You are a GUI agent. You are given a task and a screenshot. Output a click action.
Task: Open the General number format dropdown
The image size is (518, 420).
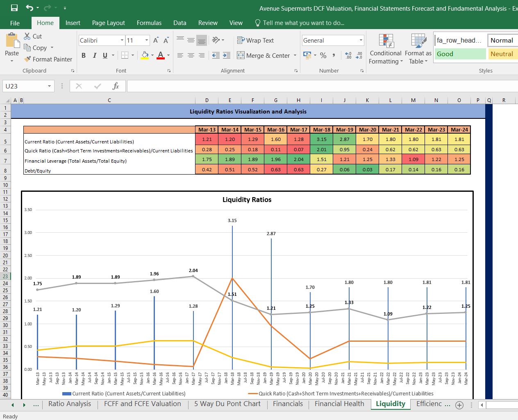(361, 40)
